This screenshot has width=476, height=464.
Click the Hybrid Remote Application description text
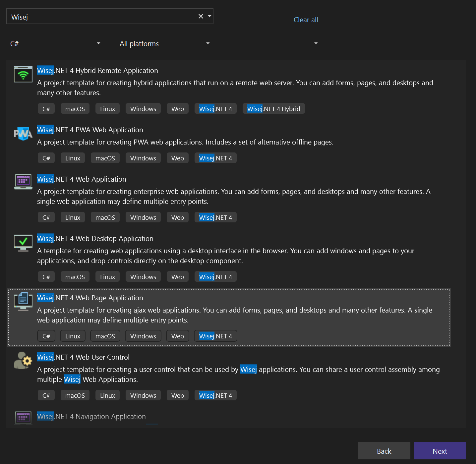click(235, 88)
